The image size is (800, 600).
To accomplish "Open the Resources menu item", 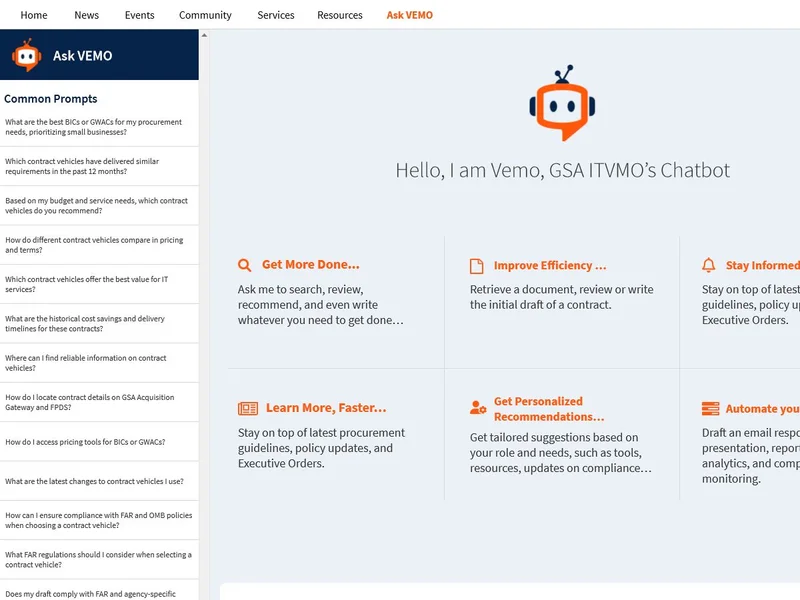I will pyautogui.click(x=340, y=15).
